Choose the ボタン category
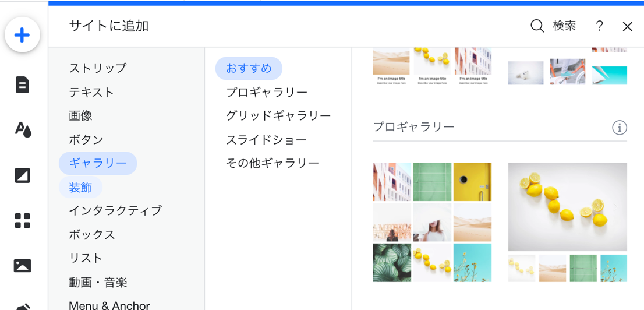The image size is (644, 310). click(86, 140)
